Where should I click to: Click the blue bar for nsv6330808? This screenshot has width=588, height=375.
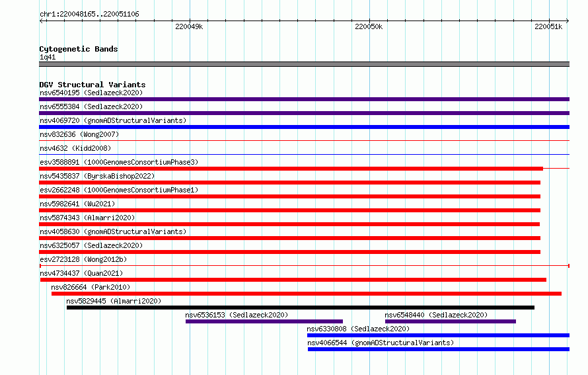click(x=439, y=335)
